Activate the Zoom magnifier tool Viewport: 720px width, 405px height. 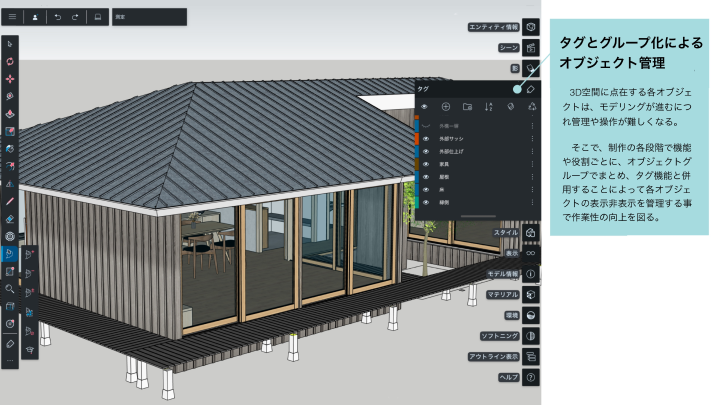pyautogui.click(x=10, y=289)
